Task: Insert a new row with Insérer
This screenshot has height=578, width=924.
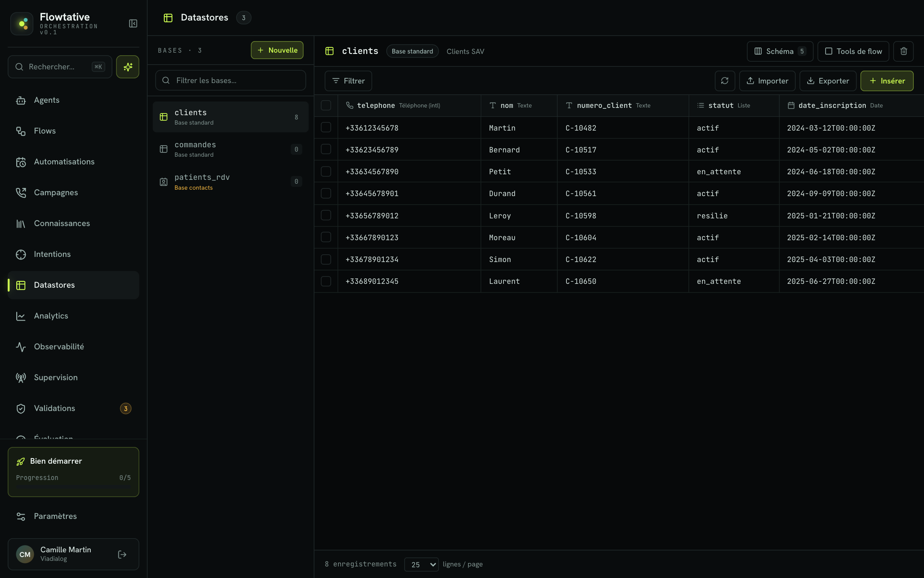Action: [x=887, y=81]
